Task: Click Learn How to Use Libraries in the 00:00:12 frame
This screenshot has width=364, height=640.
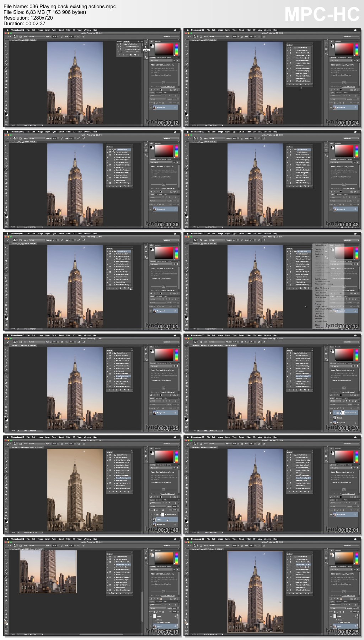Action: [x=161, y=75]
